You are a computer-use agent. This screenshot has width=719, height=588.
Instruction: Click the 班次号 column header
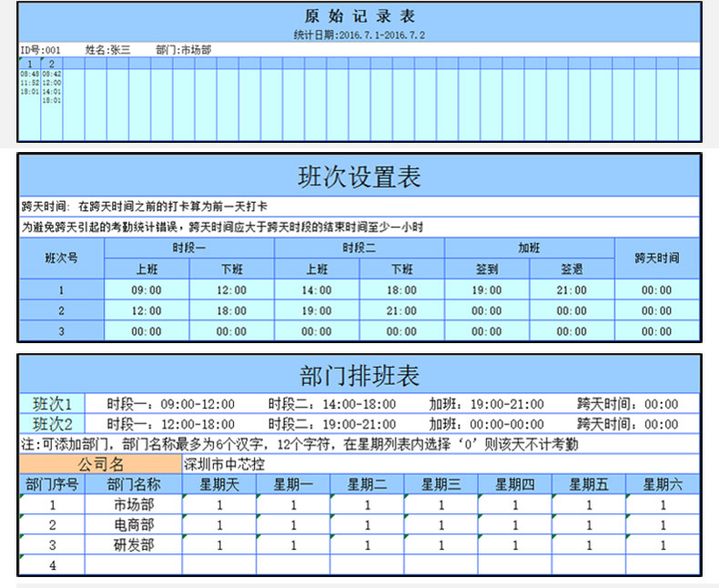[x=61, y=258]
